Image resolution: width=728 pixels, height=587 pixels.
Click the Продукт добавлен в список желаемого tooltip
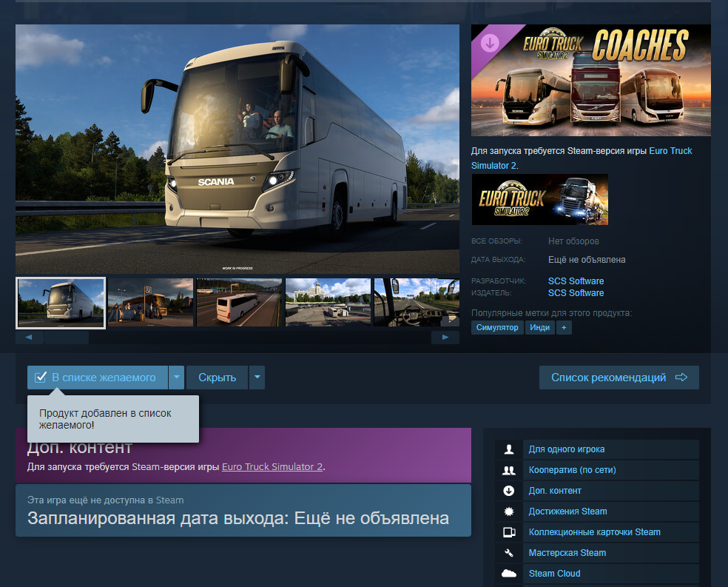113,418
